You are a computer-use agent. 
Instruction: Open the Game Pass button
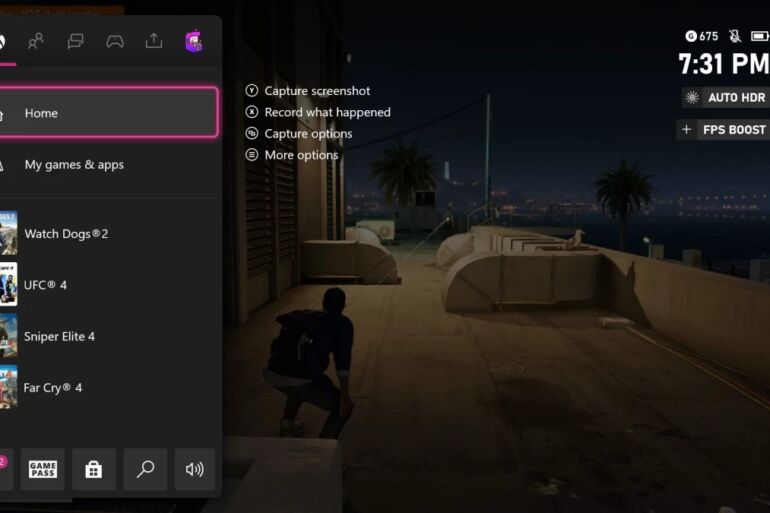pos(43,469)
